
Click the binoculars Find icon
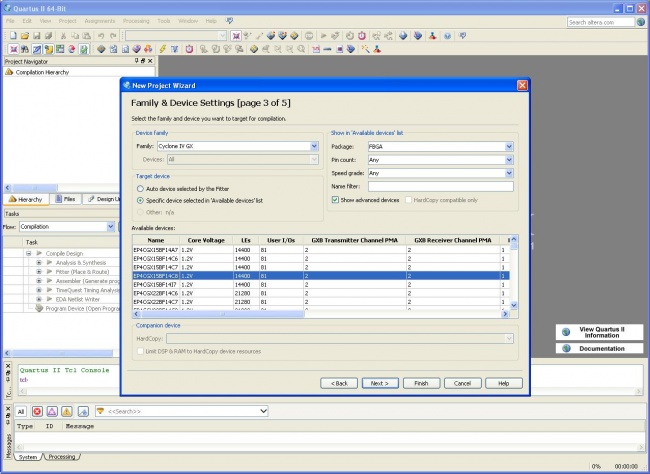click(25, 49)
